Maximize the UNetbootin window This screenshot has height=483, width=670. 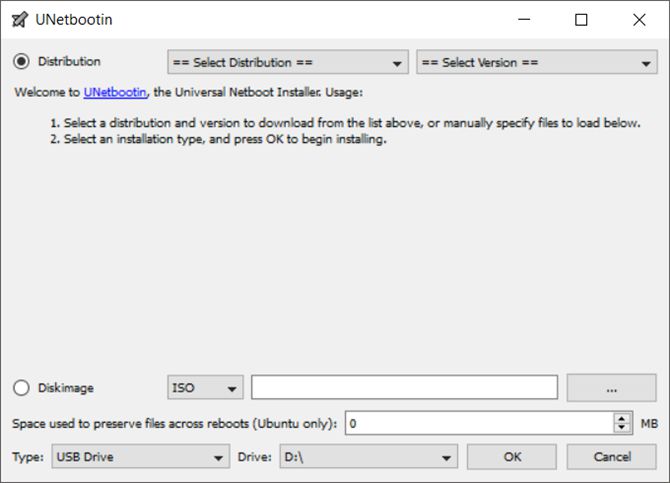[581, 20]
